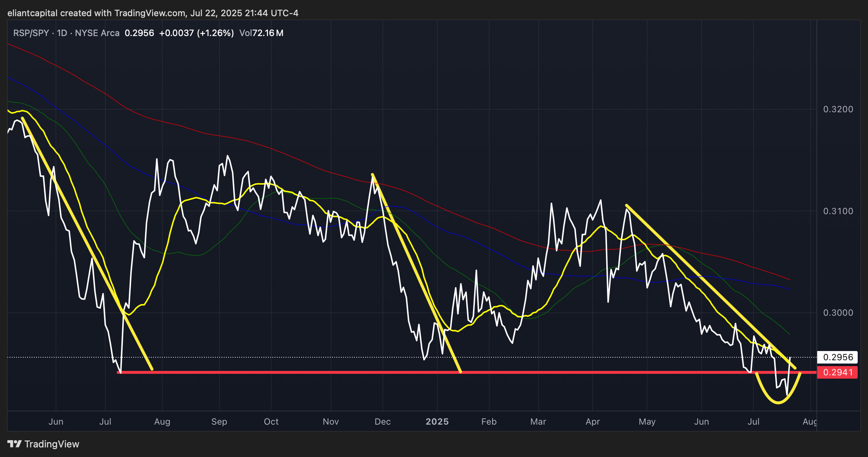Click the bold 2025 year marker
Viewport: 868px width, 457px height.
(437, 422)
